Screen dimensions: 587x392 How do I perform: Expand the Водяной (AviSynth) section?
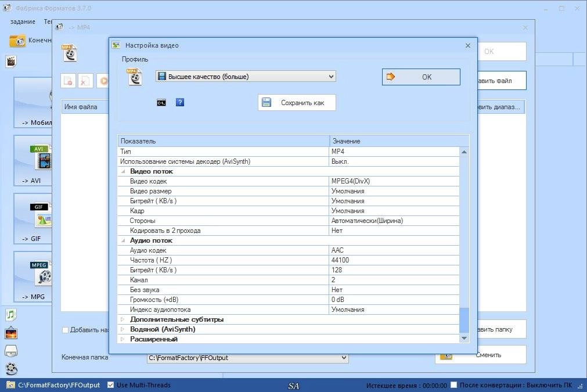coord(123,329)
